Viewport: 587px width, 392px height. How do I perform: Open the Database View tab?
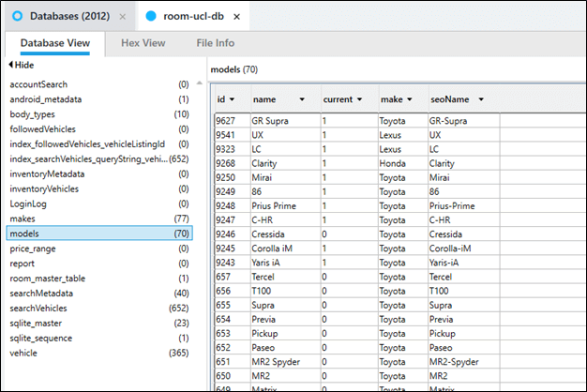[x=55, y=43]
